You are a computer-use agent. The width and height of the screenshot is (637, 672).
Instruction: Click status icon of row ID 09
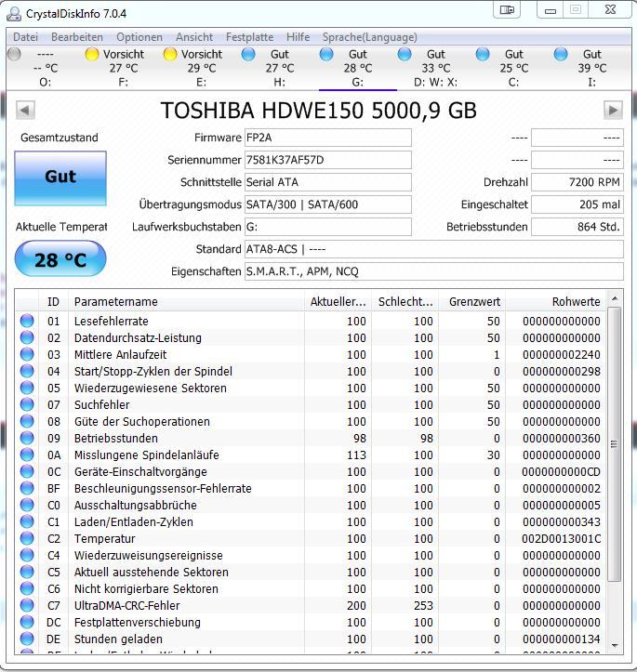click(27, 438)
